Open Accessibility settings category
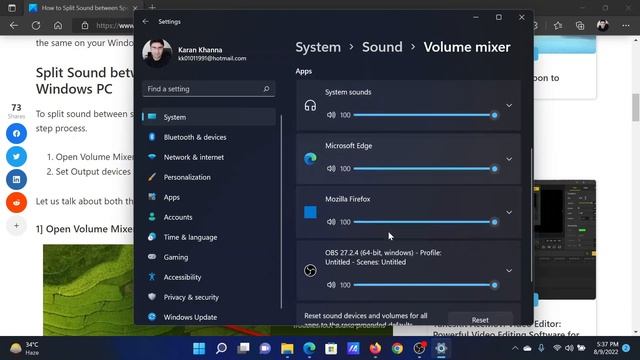 (x=209, y=277)
